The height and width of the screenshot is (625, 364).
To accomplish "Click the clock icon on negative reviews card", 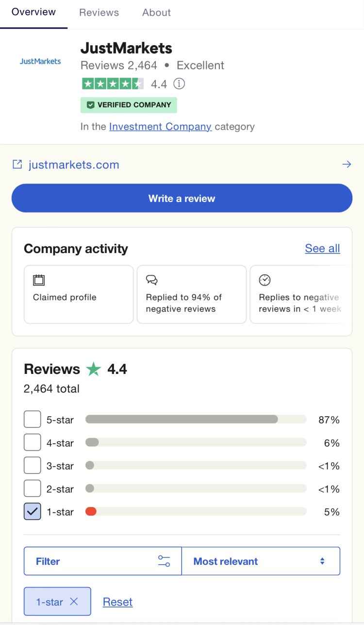I will point(265,280).
